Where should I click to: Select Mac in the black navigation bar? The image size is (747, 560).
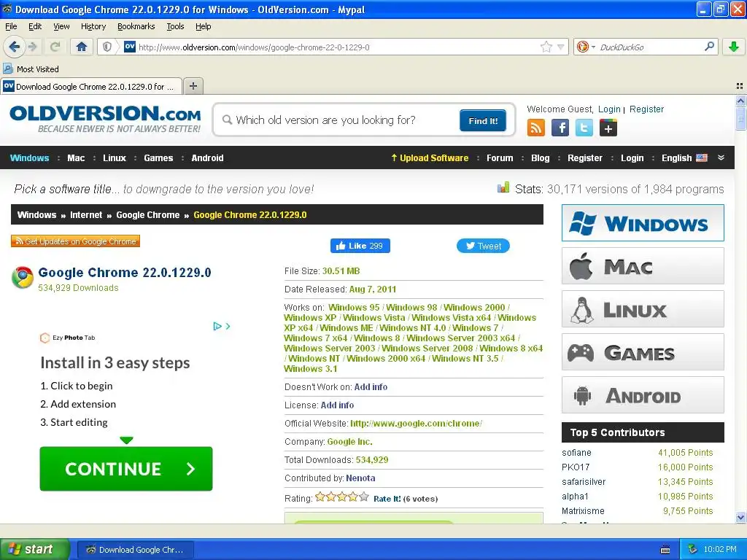pyautogui.click(x=76, y=157)
